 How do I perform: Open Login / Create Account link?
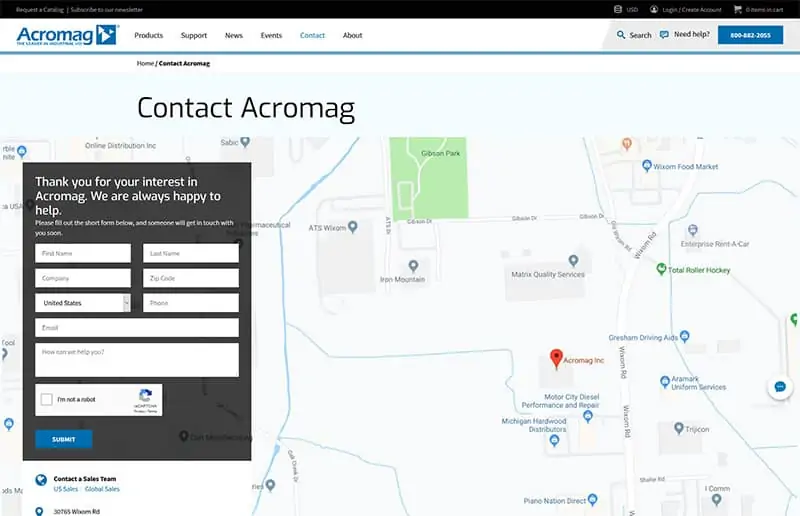click(x=692, y=10)
